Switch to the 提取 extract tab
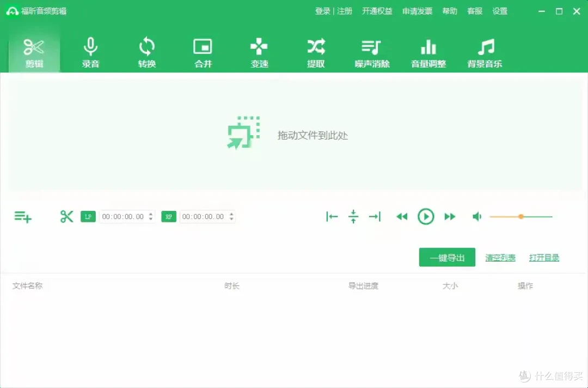The image size is (588, 388). [x=316, y=52]
